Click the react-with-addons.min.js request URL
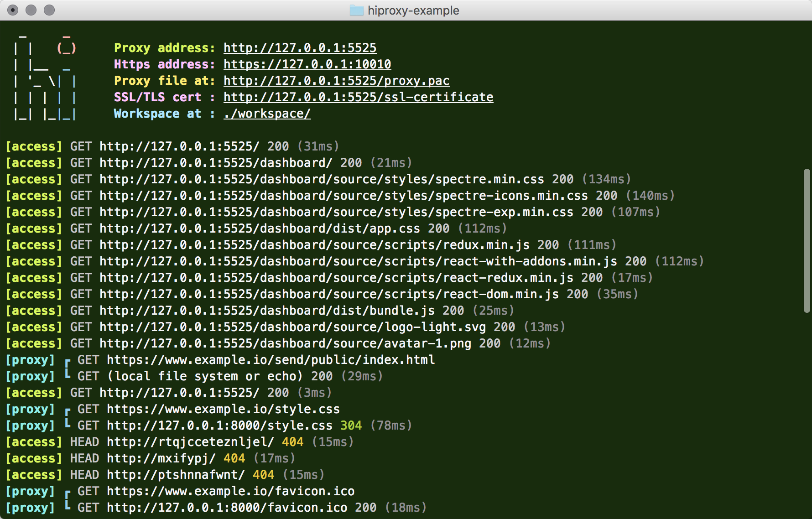 coord(359,261)
